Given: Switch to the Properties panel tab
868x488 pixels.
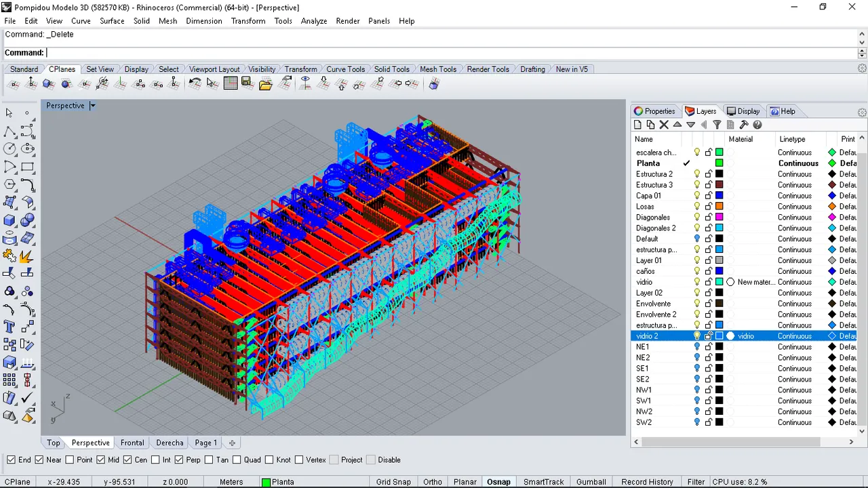Looking at the screenshot, I should 655,111.
